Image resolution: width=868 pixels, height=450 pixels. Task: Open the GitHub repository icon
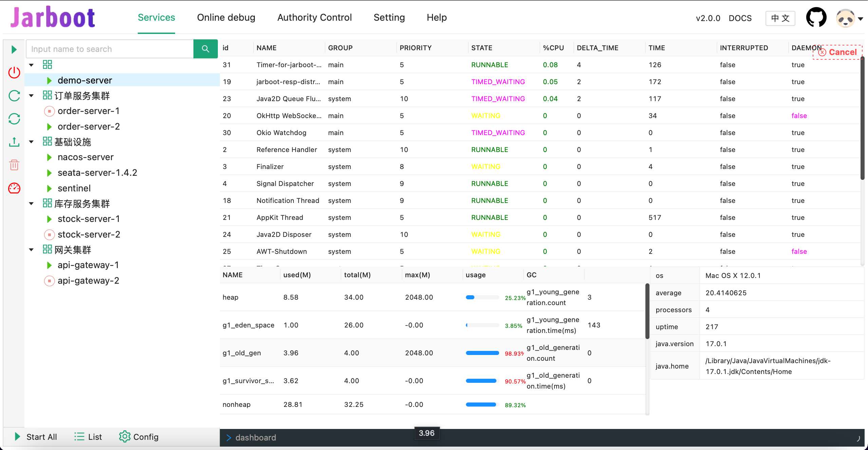coord(816,18)
